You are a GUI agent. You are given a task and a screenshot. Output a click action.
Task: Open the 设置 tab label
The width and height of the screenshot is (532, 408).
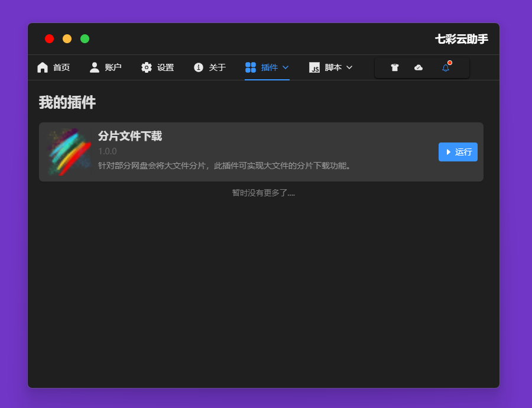[x=166, y=67]
